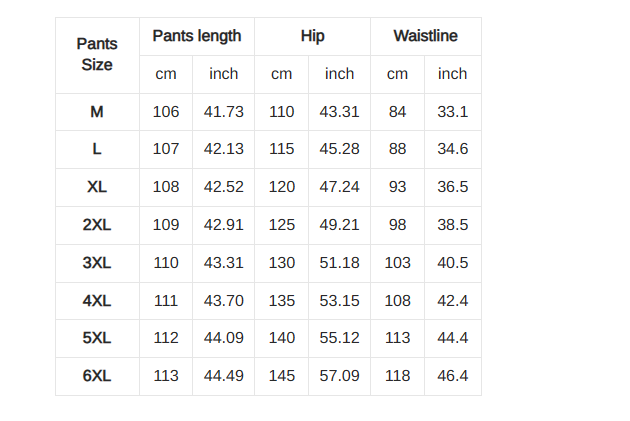Select the Waistline column header

426,36
